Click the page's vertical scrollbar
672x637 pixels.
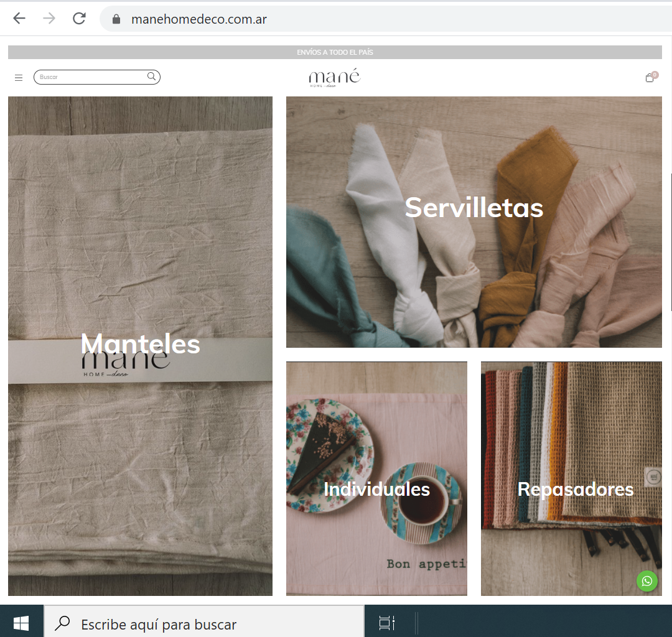pos(670,243)
